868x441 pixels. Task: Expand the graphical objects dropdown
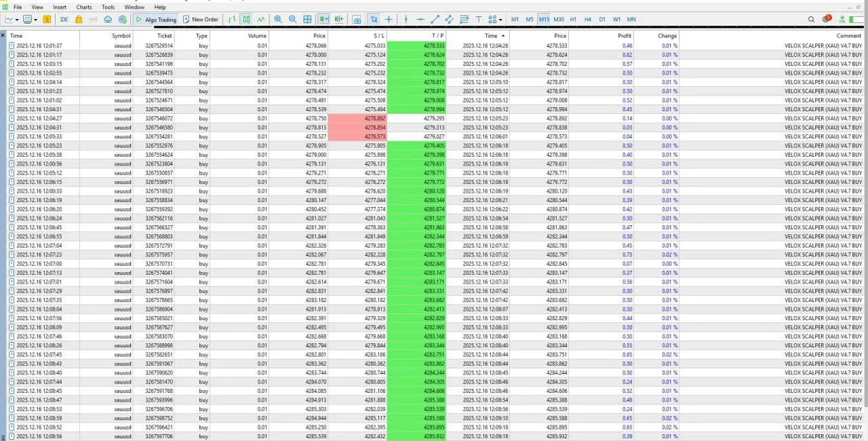point(500,19)
